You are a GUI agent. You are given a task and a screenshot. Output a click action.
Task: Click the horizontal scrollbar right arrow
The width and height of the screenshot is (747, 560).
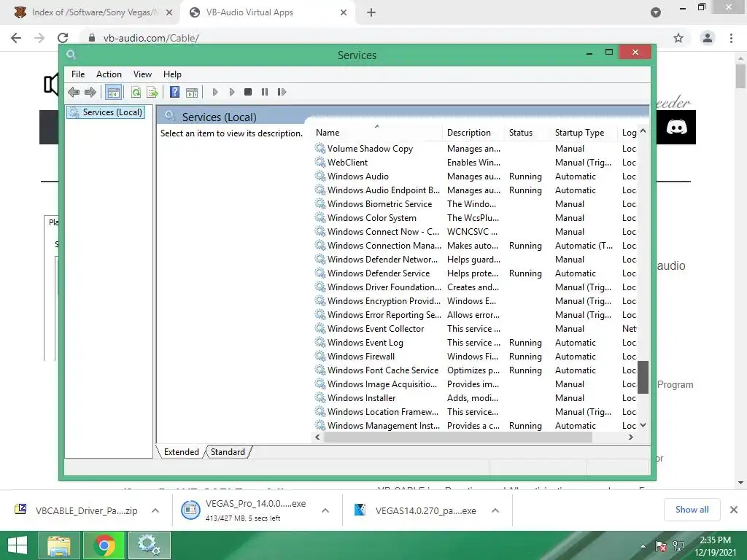(x=631, y=437)
